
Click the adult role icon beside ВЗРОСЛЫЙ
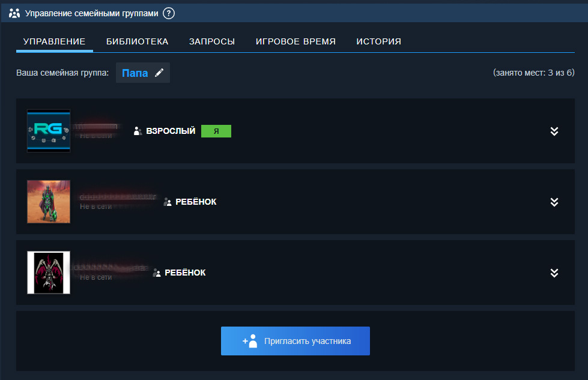[x=138, y=131]
